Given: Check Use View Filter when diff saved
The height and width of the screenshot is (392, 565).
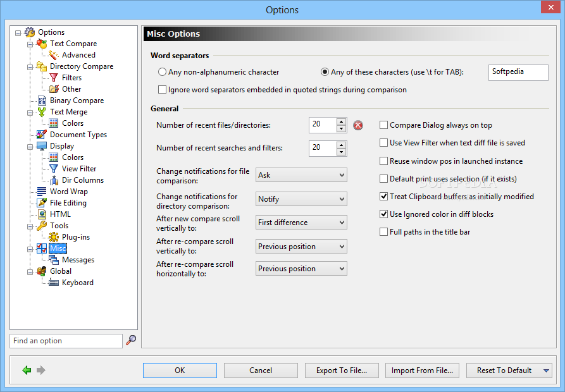Looking at the screenshot, I should click(384, 143).
